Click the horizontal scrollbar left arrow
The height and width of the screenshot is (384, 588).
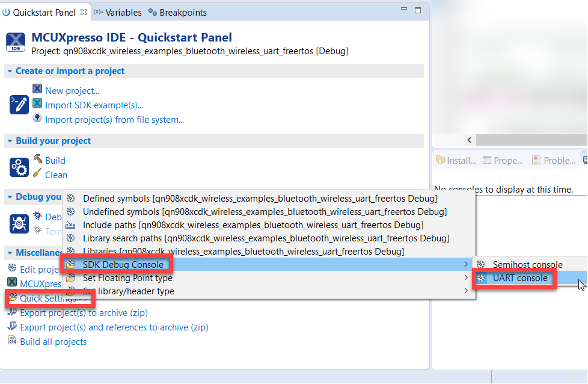[x=470, y=140]
